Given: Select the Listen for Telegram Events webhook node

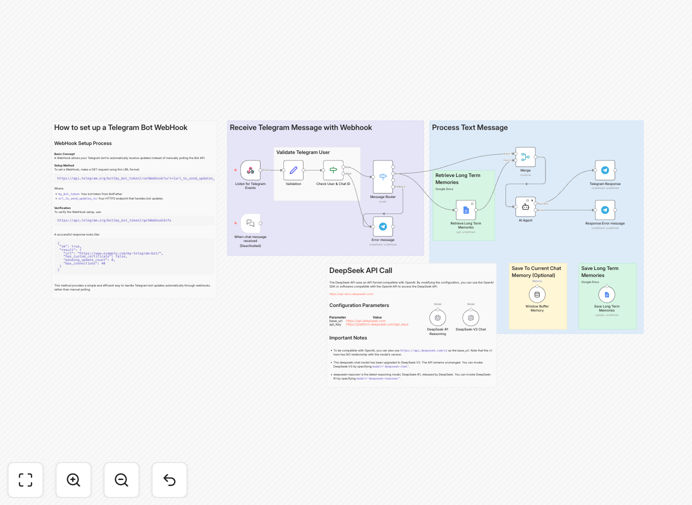Looking at the screenshot, I should (x=250, y=170).
